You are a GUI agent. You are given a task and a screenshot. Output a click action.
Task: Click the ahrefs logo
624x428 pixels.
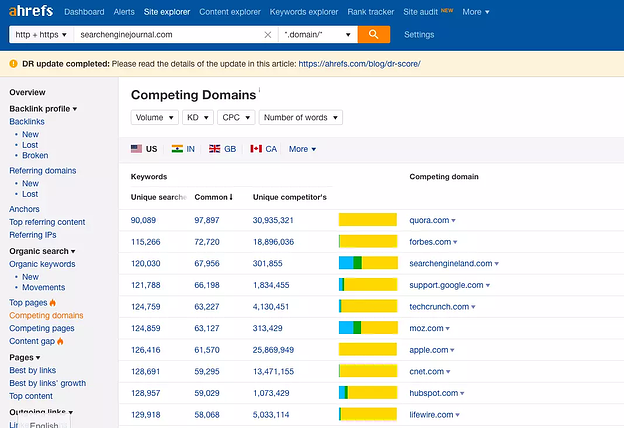31,11
